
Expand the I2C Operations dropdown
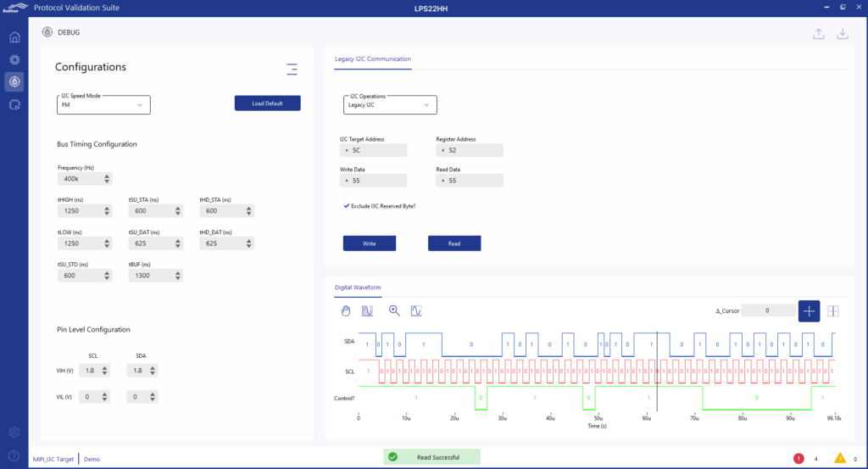pyautogui.click(x=390, y=105)
